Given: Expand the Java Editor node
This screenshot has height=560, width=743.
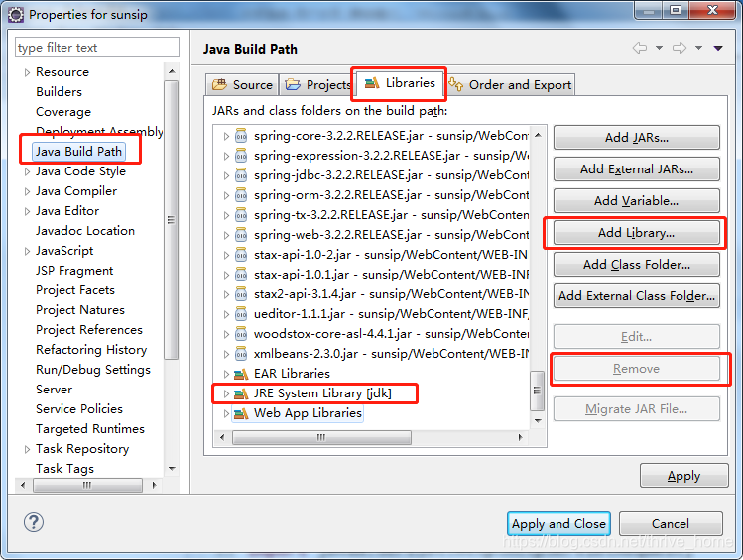Looking at the screenshot, I should (x=27, y=211).
